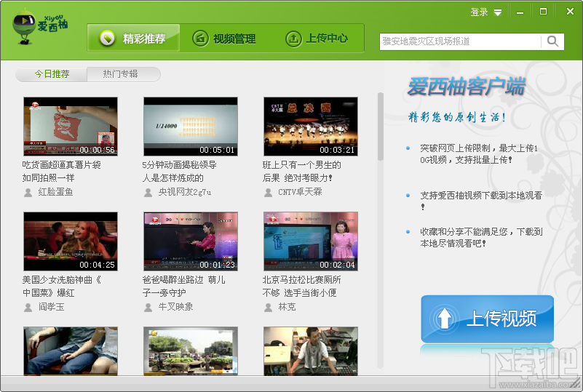The width and height of the screenshot is (583, 392).
Task: Click uploader name CNTV卓天霖
Action: pyautogui.click(x=301, y=192)
